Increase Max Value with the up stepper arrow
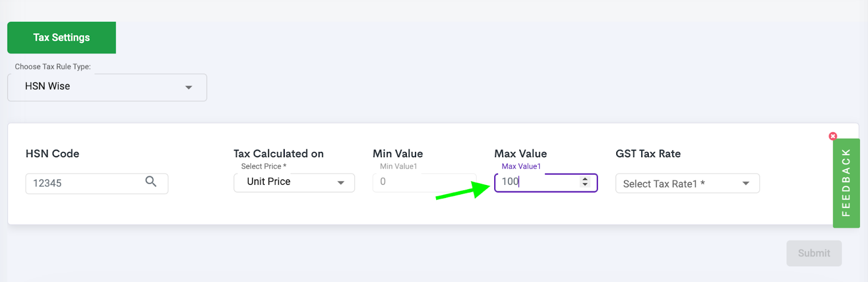This screenshot has height=282, width=868. click(x=585, y=179)
